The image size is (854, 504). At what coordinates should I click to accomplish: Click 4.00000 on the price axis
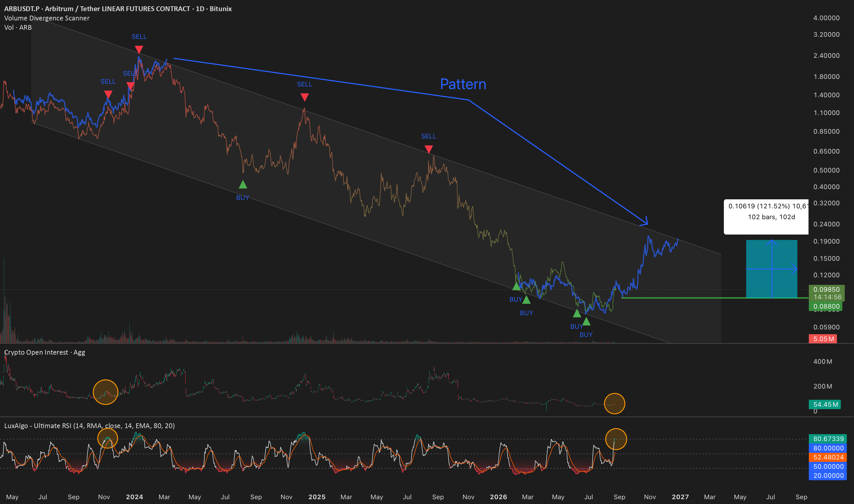(x=826, y=18)
